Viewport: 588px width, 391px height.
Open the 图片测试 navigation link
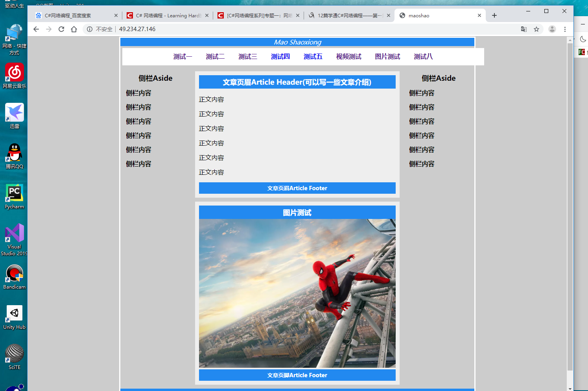pyautogui.click(x=388, y=57)
